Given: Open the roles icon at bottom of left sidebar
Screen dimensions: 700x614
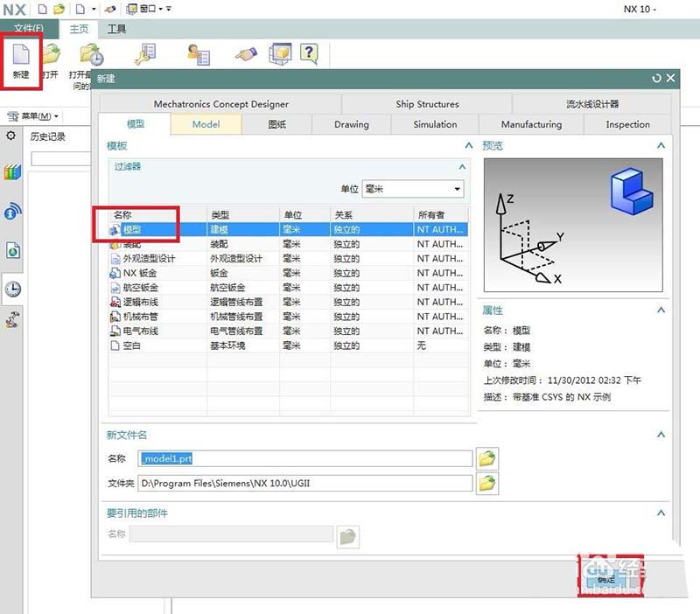Looking at the screenshot, I should pos(12,319).
